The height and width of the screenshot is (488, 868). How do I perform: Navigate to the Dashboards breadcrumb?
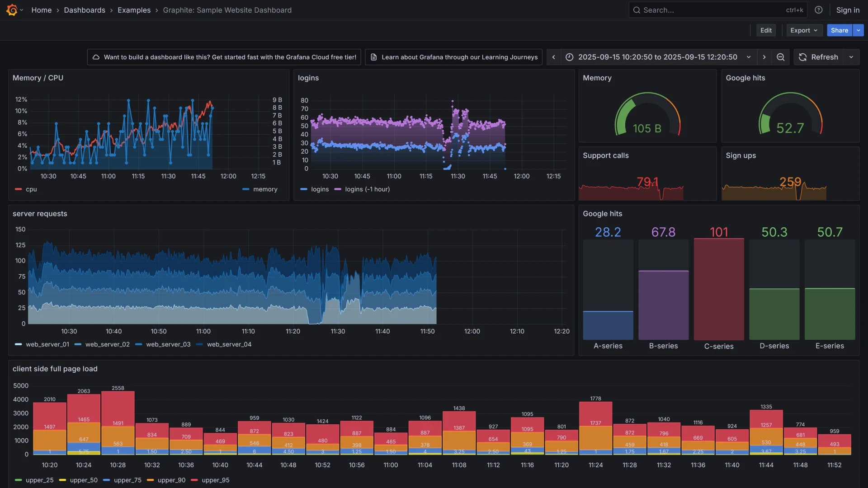[x=85, y=10]
